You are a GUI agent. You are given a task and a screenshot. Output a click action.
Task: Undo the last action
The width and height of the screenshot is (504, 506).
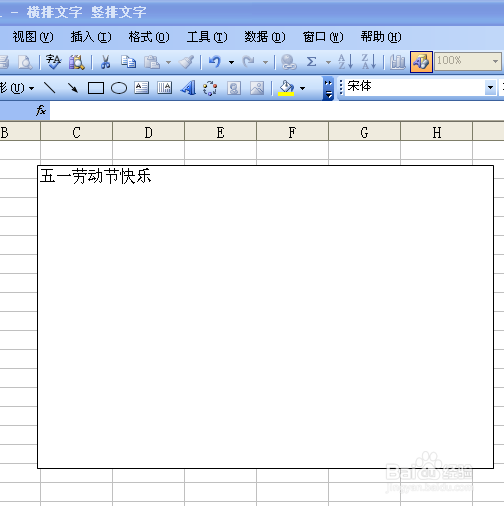pos(215,62)
